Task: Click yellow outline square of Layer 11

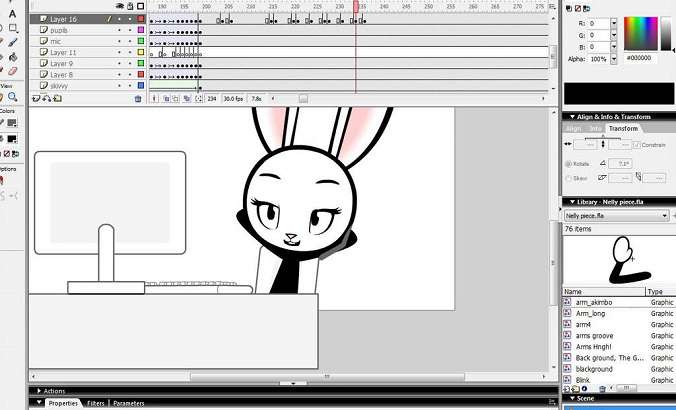Action: [141, 52]
